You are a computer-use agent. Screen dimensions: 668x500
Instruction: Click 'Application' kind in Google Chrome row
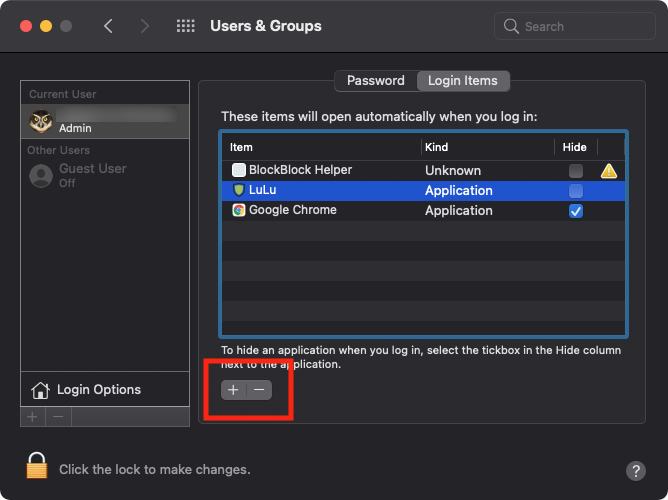459,211
